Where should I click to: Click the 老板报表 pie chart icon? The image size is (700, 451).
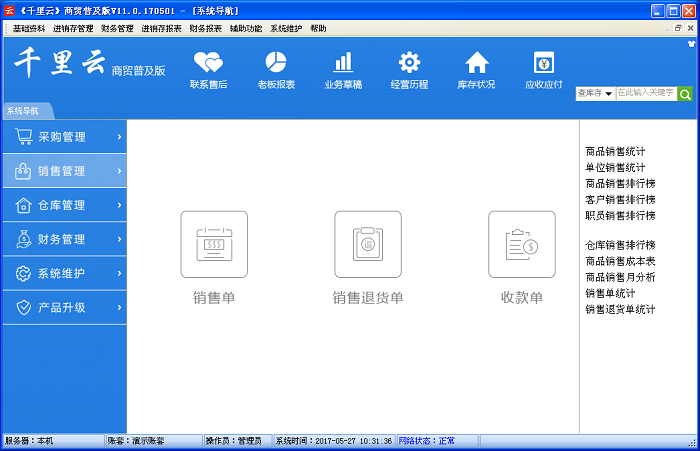[276, 62]
